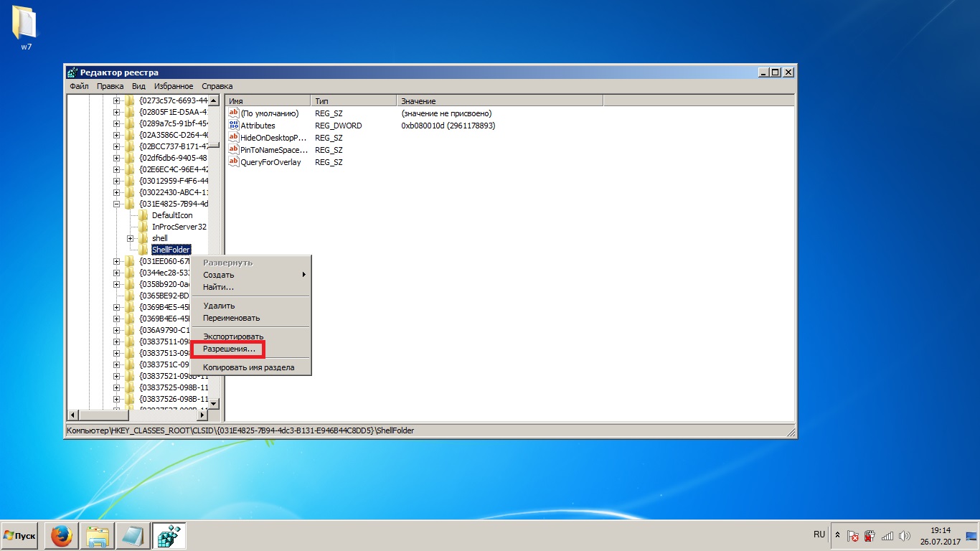This screenshot has height=551, width=980.
Task: Expand the {02A3586C-D264 key
Action: 116,135
